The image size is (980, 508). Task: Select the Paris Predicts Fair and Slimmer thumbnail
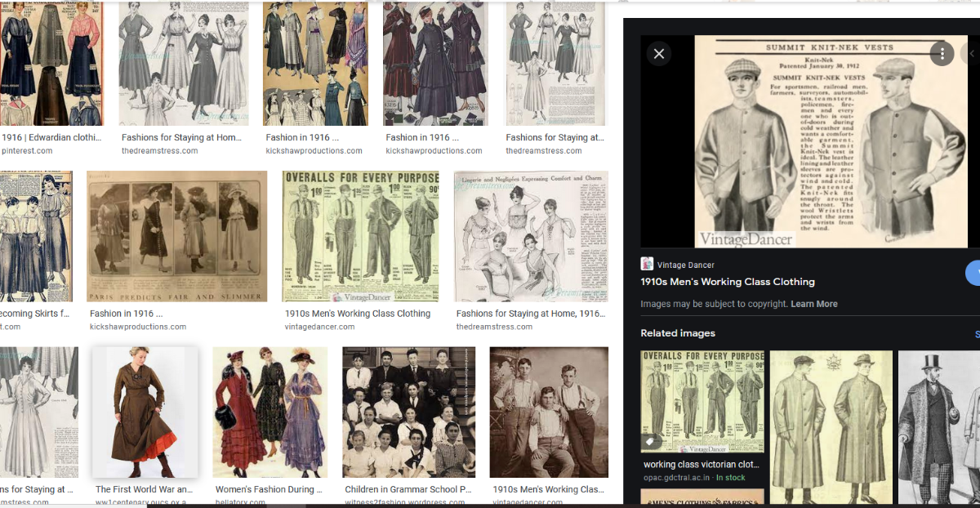pos(177,236)
